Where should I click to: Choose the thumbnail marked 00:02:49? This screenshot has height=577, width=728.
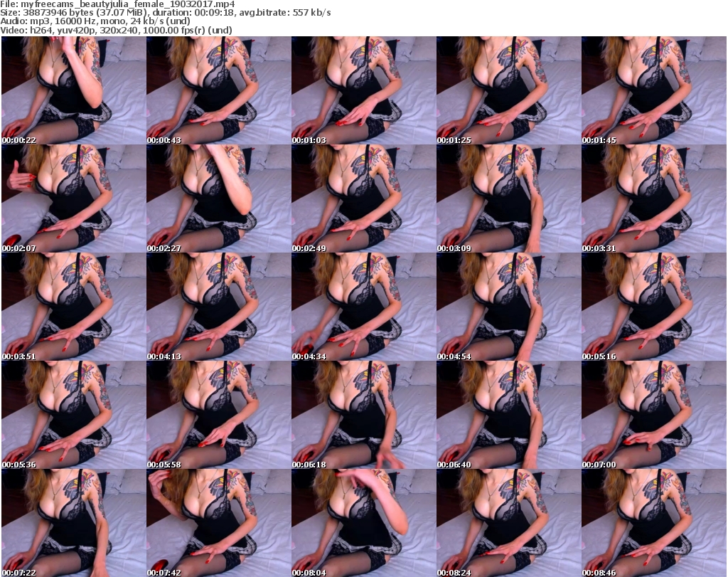click(363, 198)
